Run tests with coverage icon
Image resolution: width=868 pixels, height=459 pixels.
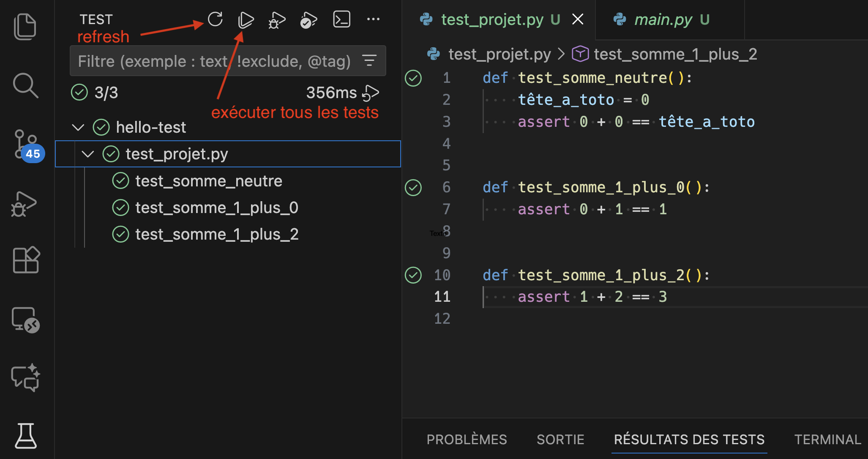(x=308, y=20)
